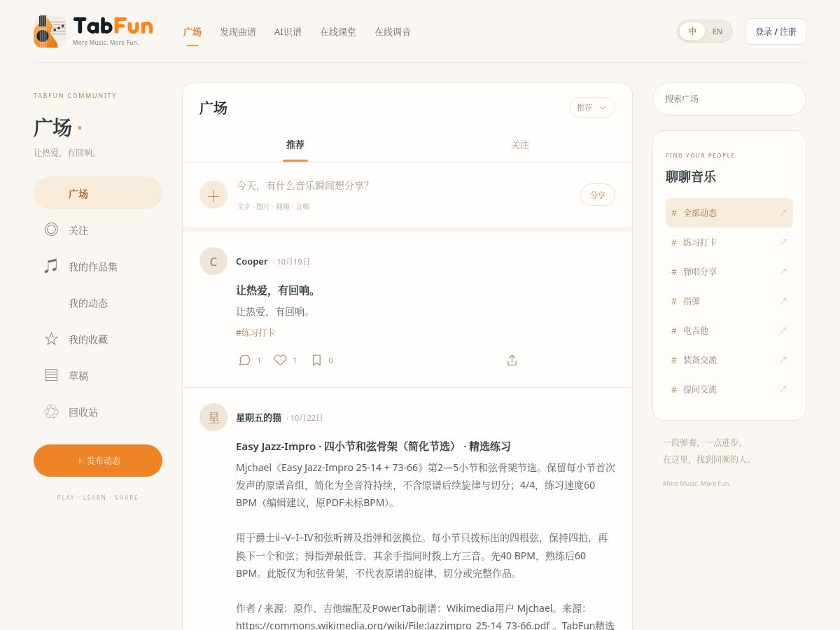Click the arrow icon beside 电吉他
The image size is (840, 630).
783,330
